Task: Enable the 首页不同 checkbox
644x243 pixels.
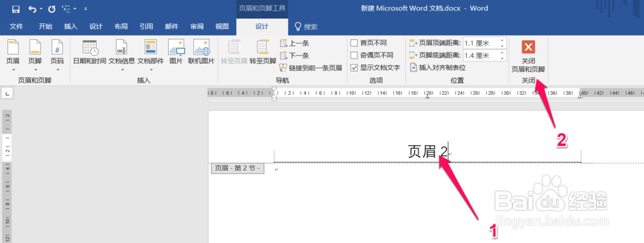Action: click(354, 43)
